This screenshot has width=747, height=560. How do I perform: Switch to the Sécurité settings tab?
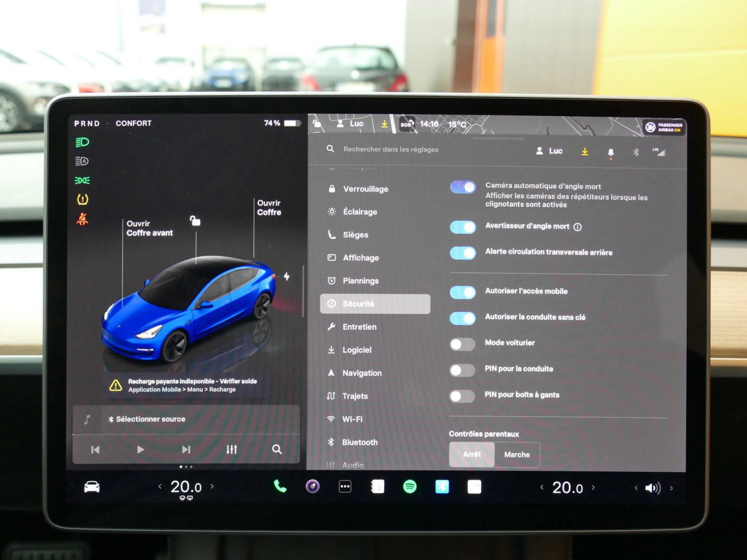pyautogui.click(x=359, y=304)
